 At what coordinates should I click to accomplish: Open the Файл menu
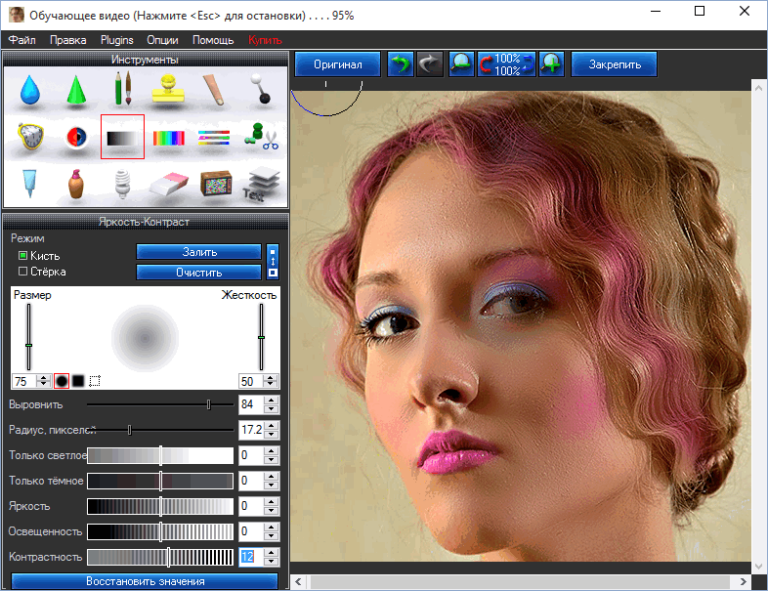pos(22,40)
